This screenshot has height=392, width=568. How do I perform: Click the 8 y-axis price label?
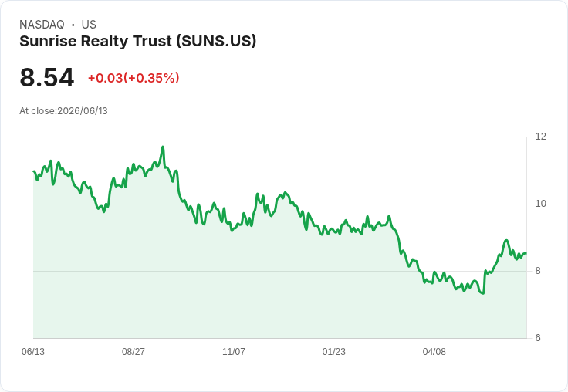538,271
